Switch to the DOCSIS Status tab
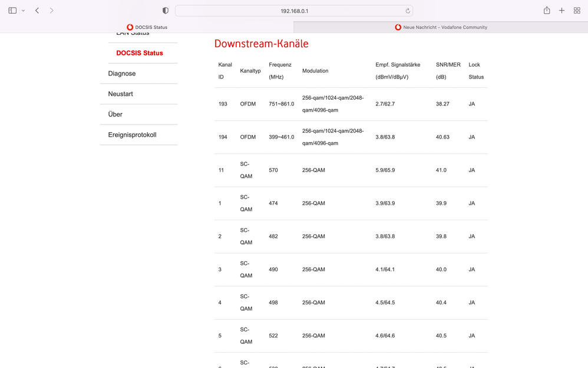The height and width of the screenshot is (368, 588). pyautogui.click(x=147, y=27)
